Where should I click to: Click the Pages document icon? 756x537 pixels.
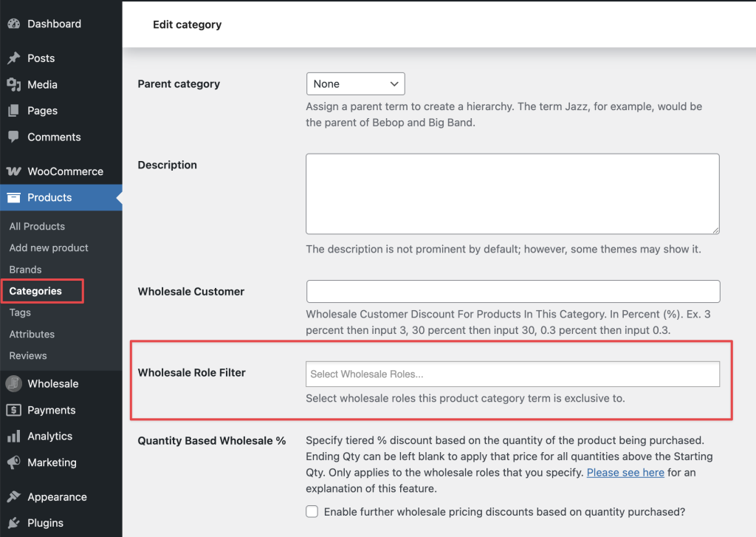(14, 111)
